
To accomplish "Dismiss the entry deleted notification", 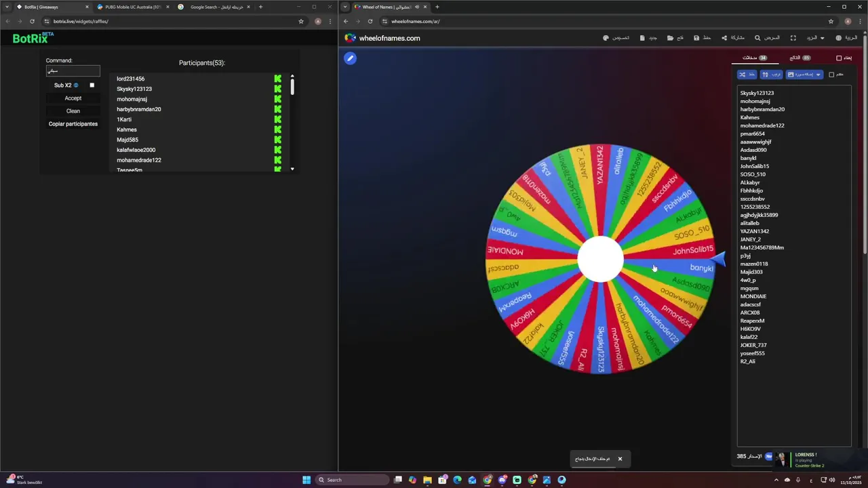I will 620,459.
